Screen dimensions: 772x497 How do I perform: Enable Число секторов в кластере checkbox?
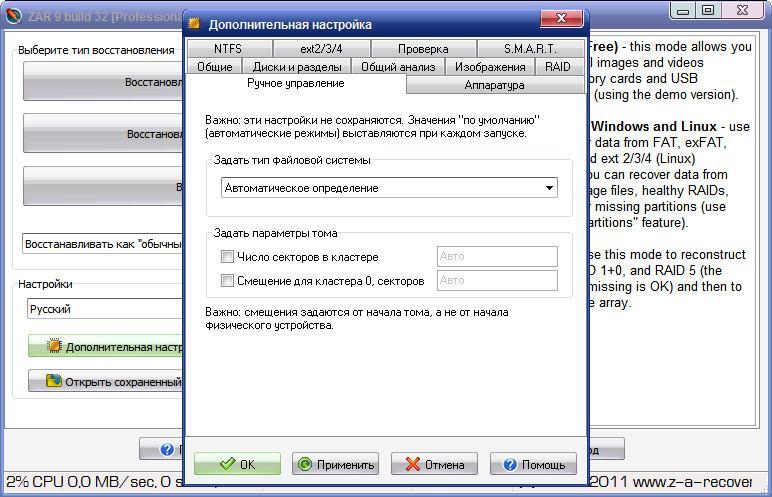[x=227, y=257]
